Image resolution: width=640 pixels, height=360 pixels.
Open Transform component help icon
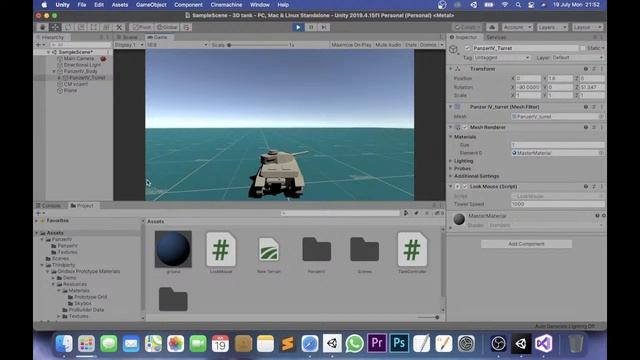click(586, 69)
